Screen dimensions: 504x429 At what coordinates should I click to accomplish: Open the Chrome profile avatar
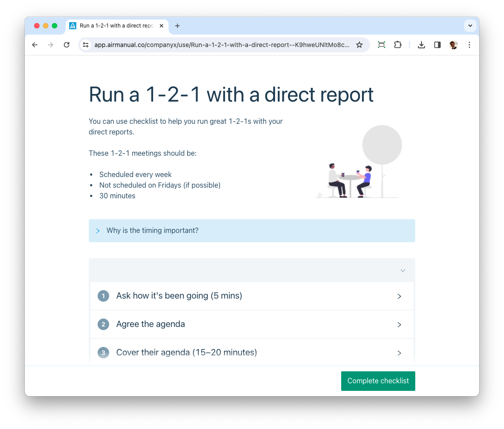pyautogui.click(x=453, y=45)
